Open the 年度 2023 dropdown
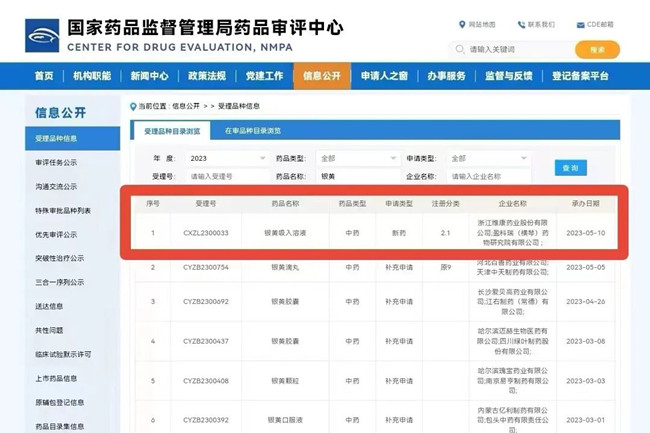650x433 pixels. (227, 158)
